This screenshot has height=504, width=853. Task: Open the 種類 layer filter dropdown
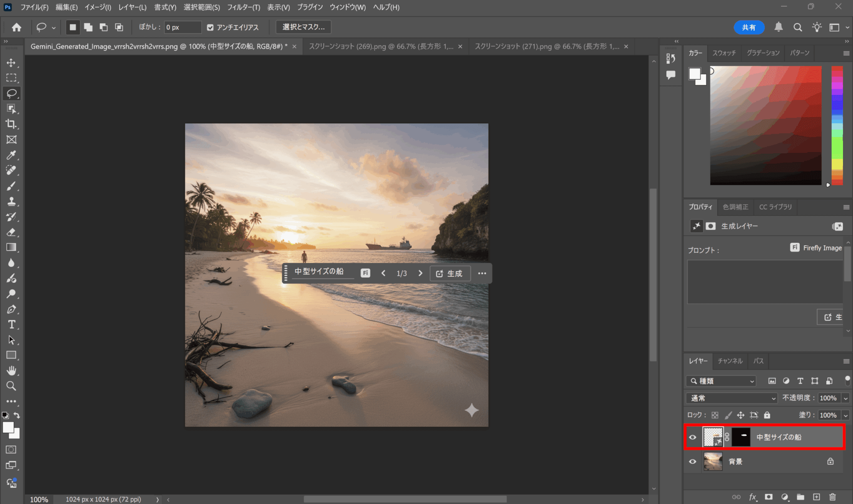click(x=721, y=381)
